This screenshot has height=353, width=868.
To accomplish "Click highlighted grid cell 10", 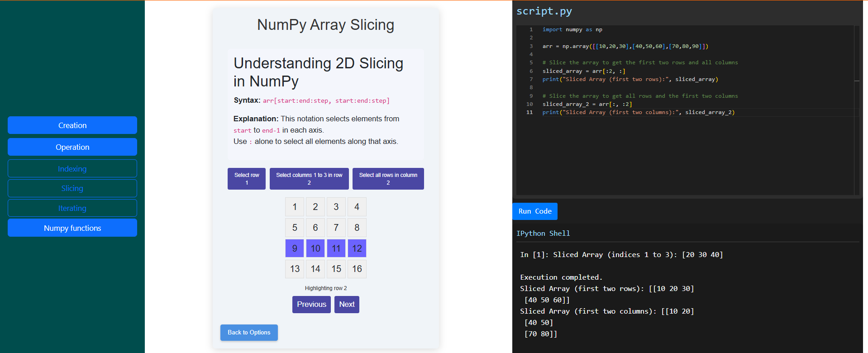I will 315,248.
